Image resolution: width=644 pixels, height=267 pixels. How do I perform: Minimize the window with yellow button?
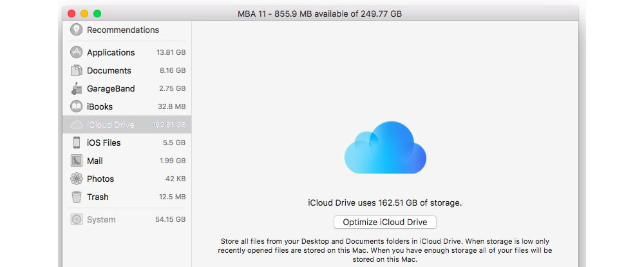tap(84, 13)
